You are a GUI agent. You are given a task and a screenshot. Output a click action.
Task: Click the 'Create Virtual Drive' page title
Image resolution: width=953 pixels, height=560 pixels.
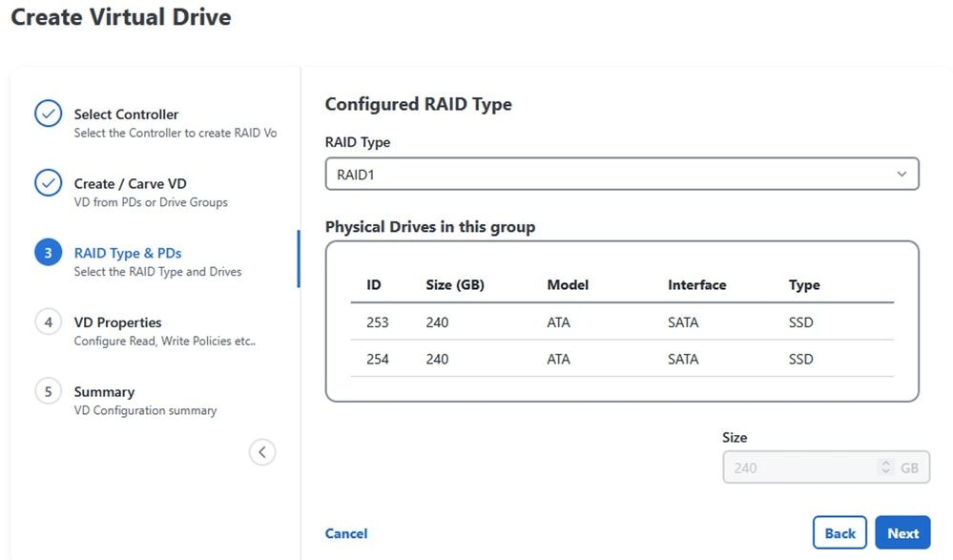[121, 17]
